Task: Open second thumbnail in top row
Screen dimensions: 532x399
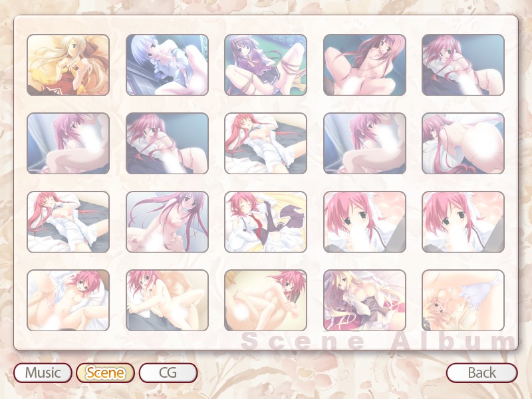Action: click(167, 65)
